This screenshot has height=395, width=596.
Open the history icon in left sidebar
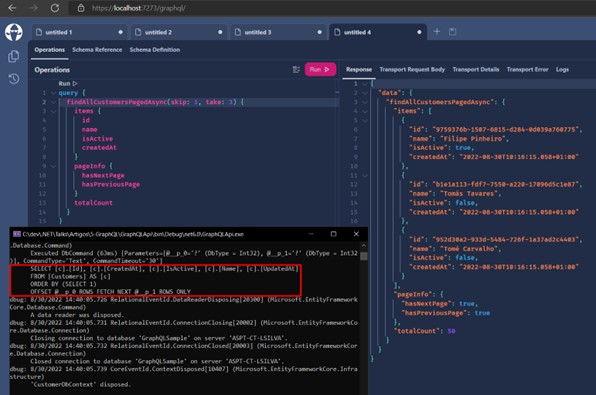(x=14, y=79)
